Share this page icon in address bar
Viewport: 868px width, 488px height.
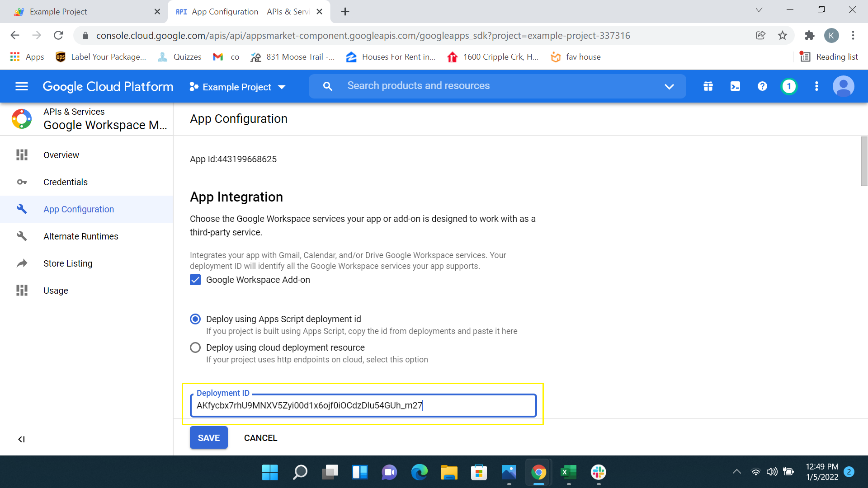click(760, 35)
